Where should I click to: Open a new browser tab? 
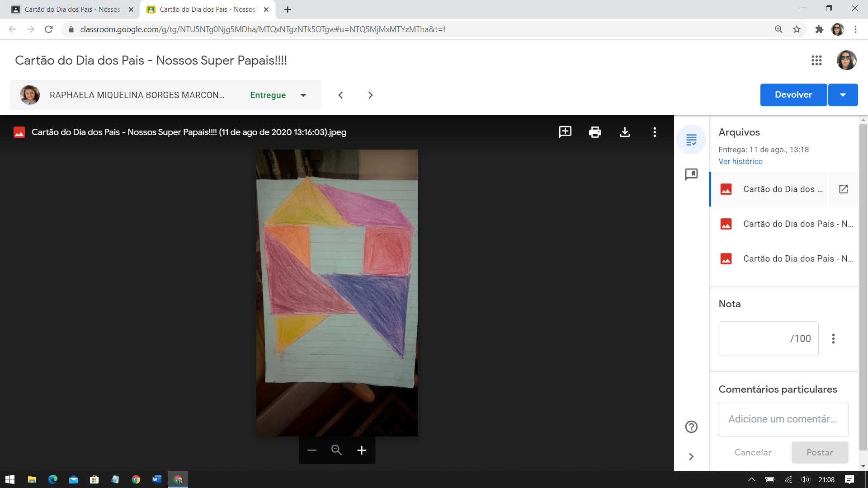tap(288, 9)
